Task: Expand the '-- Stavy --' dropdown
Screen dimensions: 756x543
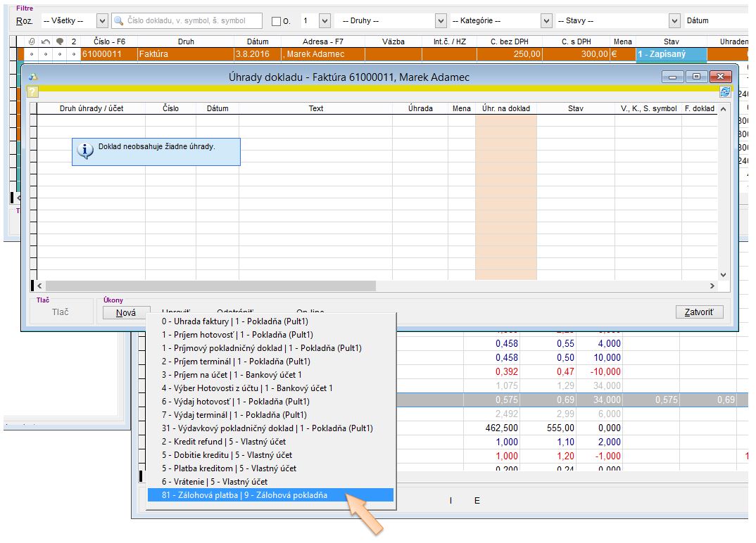Action: 674,21
